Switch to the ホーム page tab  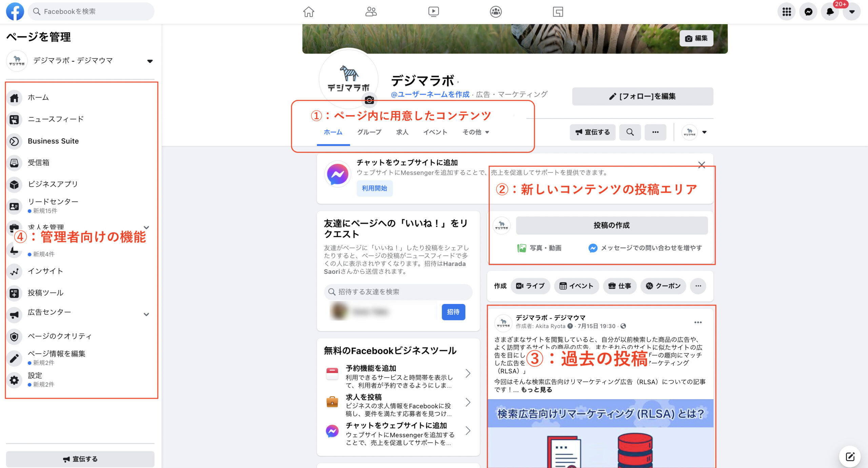[x=333, y=132]
